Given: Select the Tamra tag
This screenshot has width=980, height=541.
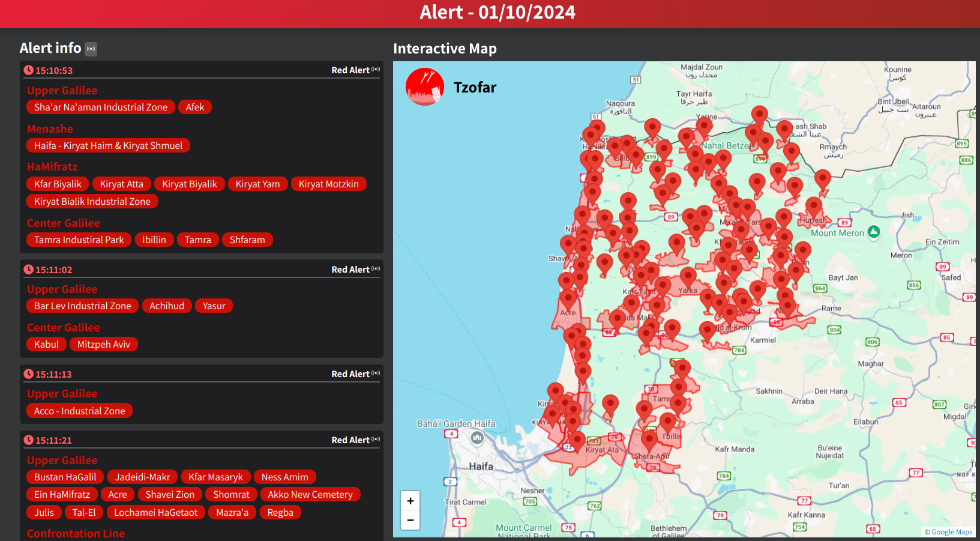Looking at the screenshot, I should pos(198,240).
